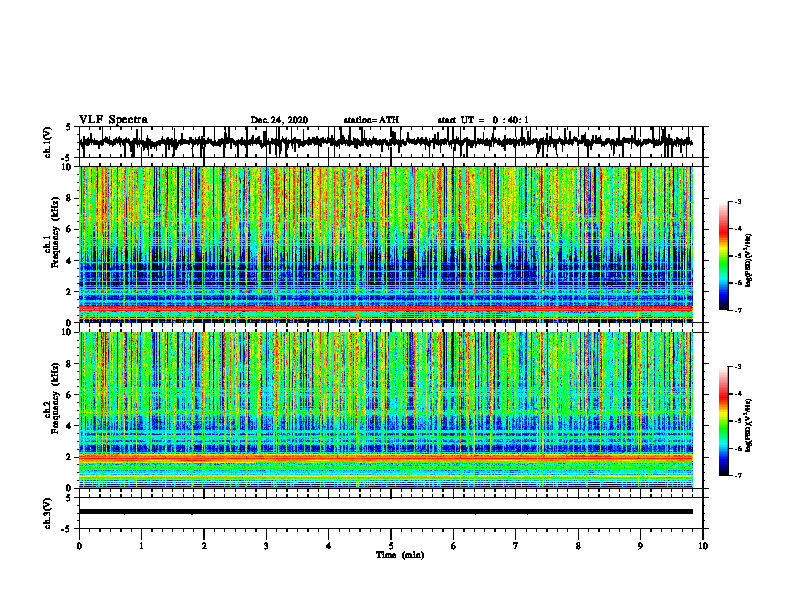Click the "-3" label on the ch.1 colorbar

pyautogui.click(x=738, y=202)
